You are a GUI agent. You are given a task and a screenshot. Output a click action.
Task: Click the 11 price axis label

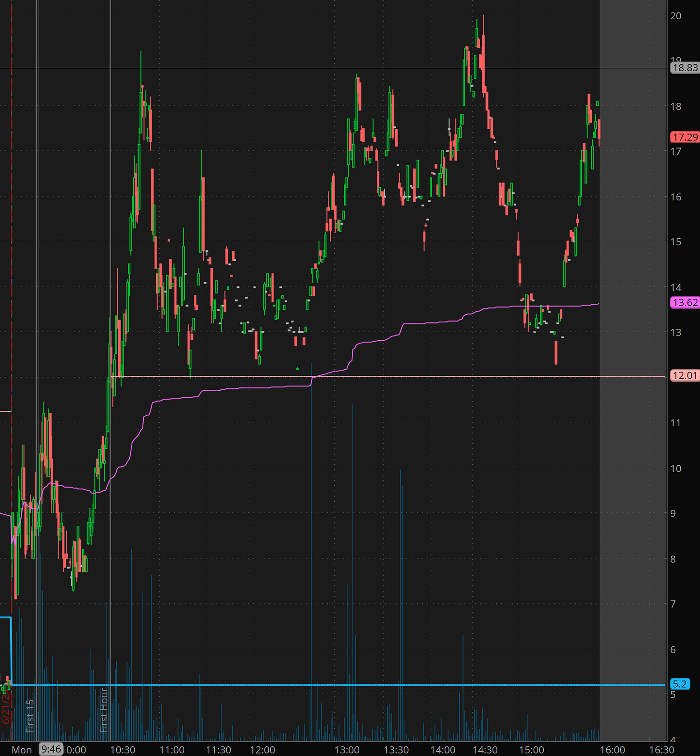click(676, 423)
